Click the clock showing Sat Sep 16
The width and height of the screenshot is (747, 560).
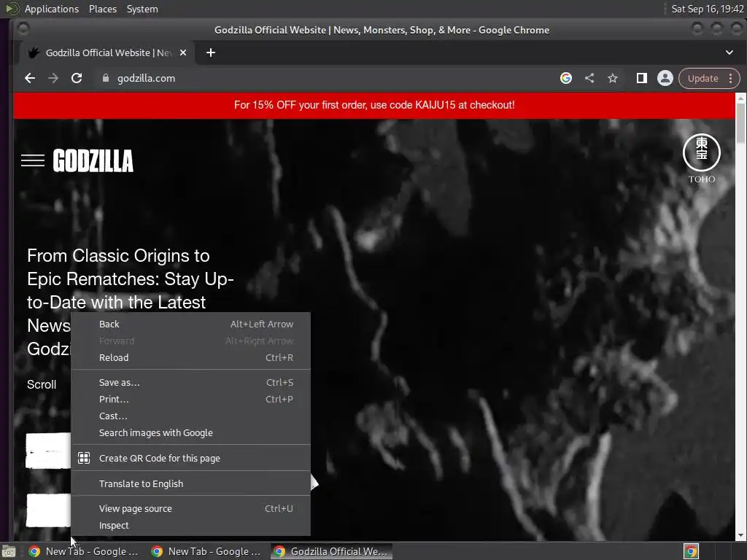point(708,9)
